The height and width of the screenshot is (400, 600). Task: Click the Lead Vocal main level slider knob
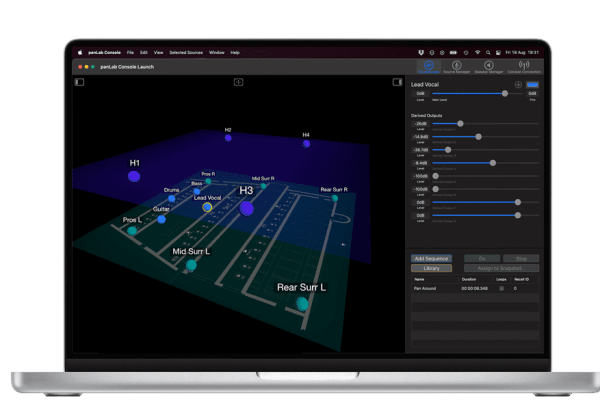click(505, 93)
